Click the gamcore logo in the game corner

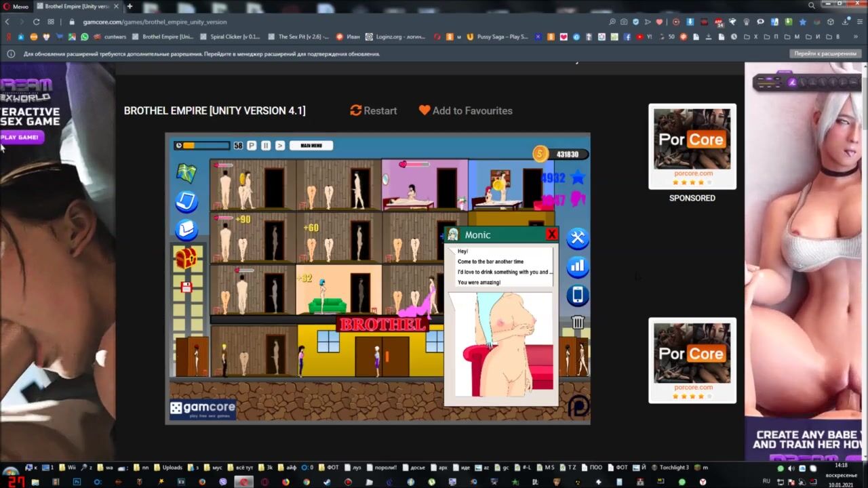pyautogui.click(x=203, y=409)
